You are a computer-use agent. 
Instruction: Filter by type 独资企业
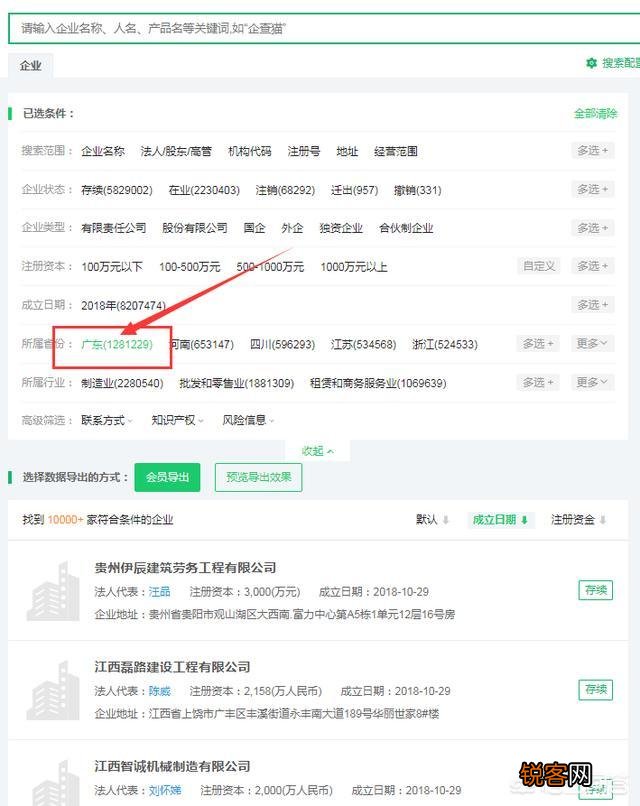(341, 228)
